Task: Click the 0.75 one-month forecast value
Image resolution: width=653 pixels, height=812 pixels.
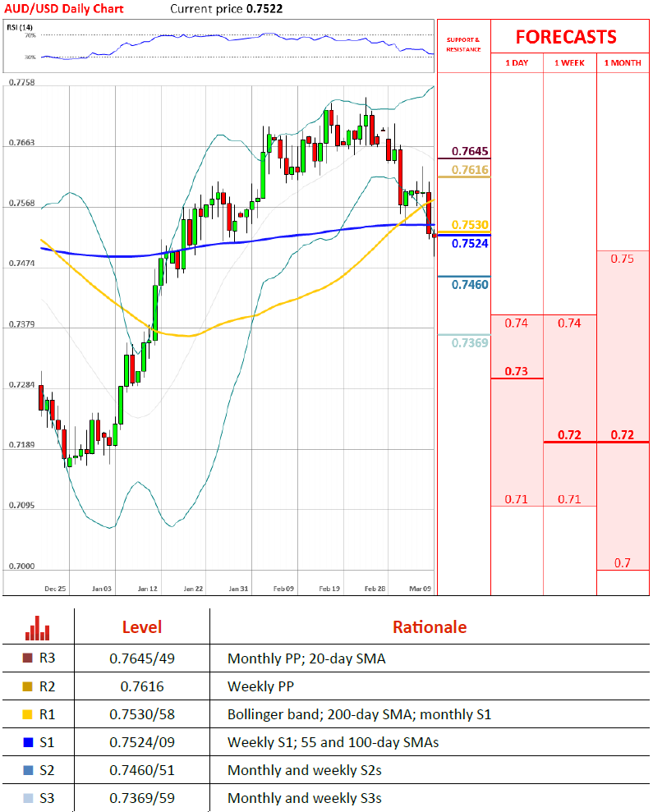Action: (622, 259)
